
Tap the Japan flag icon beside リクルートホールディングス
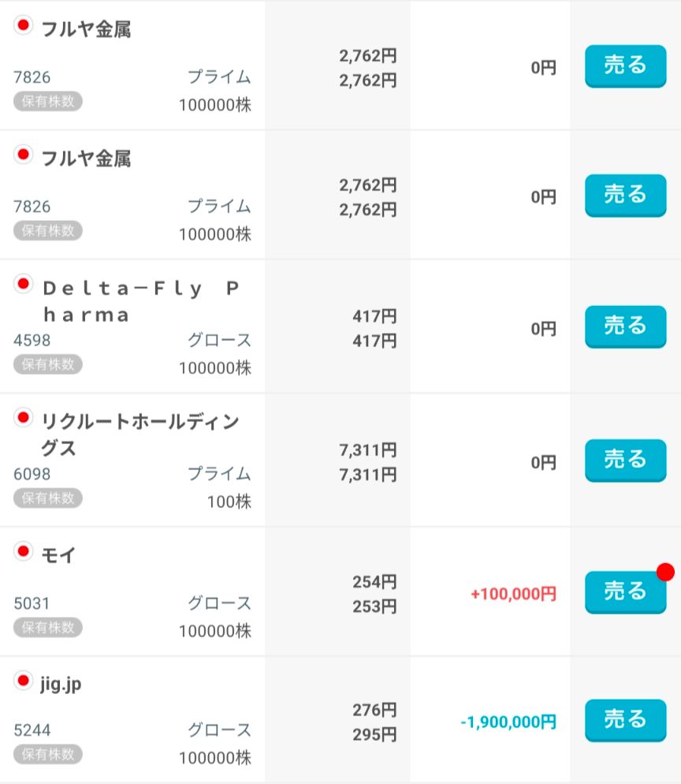point(23,417)
